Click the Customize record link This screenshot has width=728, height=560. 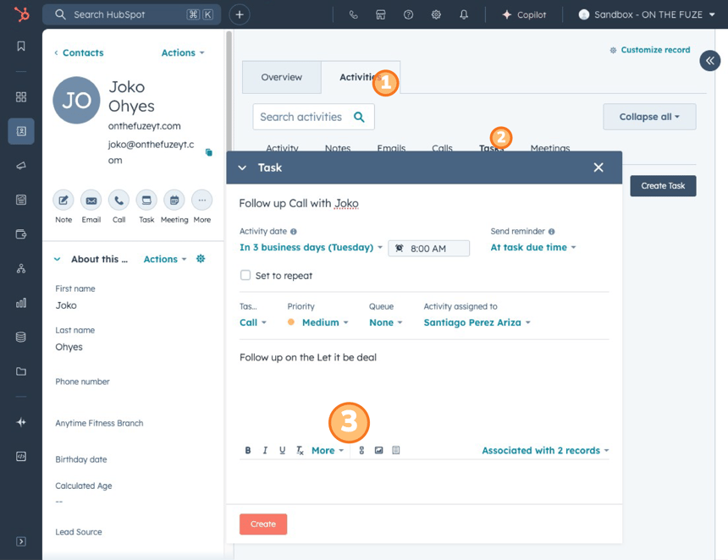click(650, 50)
